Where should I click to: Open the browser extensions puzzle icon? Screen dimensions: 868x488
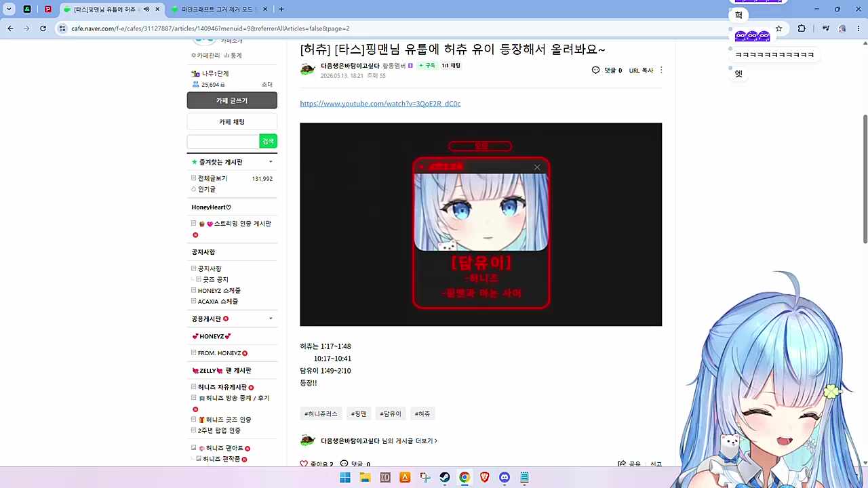(x=802, y=28)
